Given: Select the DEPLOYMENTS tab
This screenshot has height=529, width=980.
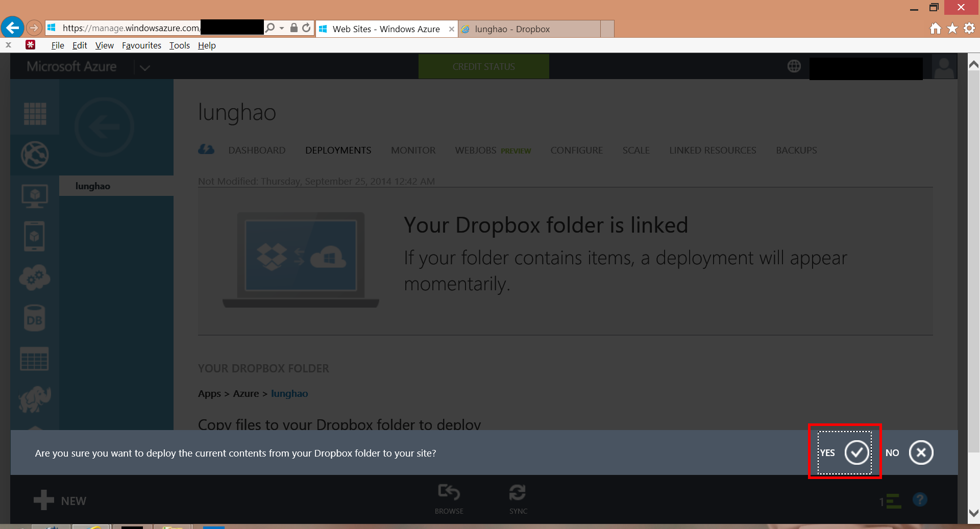Looking at the screenshot, I should coord(338,150).
